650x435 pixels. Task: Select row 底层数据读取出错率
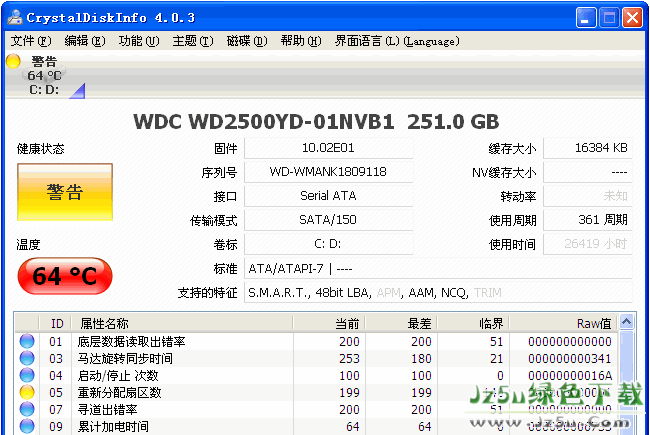click(317, 341)
